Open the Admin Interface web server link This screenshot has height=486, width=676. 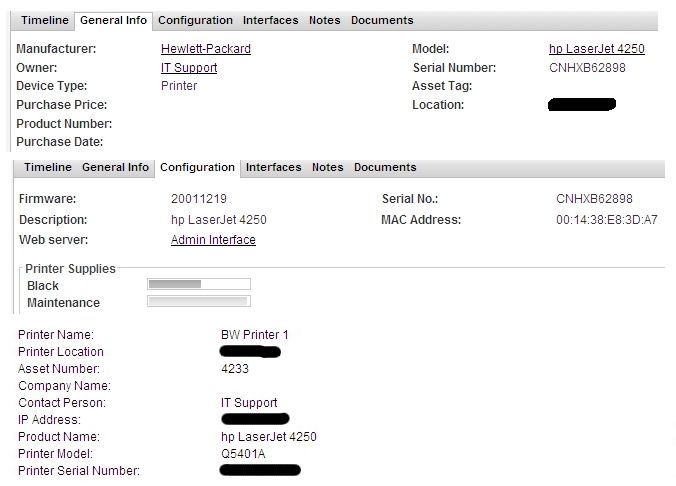(213, 240)
